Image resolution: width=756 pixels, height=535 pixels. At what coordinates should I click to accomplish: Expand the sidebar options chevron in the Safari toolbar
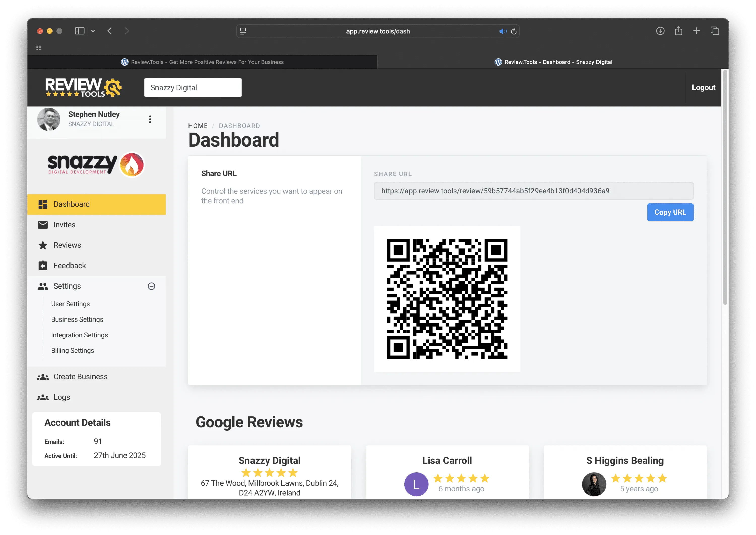93,31
